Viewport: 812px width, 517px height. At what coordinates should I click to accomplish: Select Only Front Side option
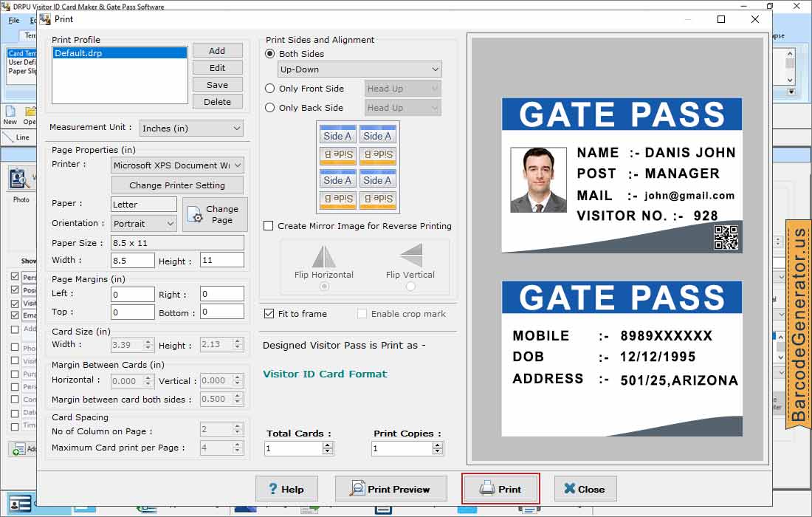[269, 89]
